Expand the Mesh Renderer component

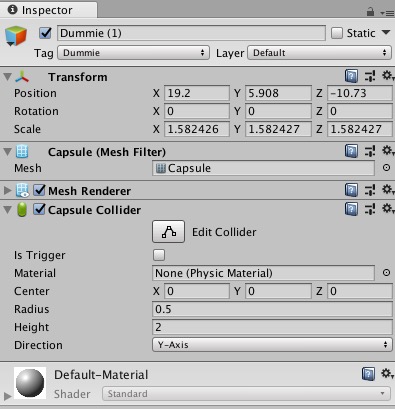(7, 191)
